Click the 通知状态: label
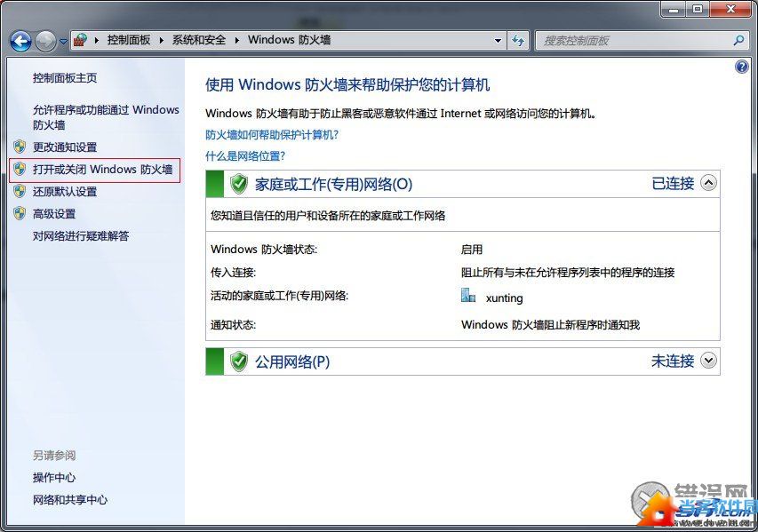The height and width of the screenshot is (532, 758). coord(233,325)
